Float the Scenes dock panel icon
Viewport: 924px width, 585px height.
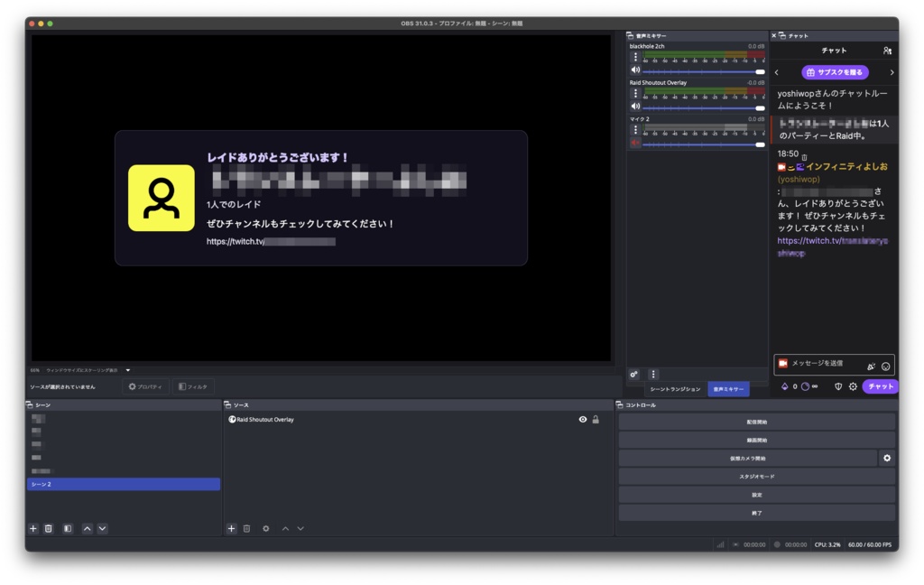coord(30,405)
